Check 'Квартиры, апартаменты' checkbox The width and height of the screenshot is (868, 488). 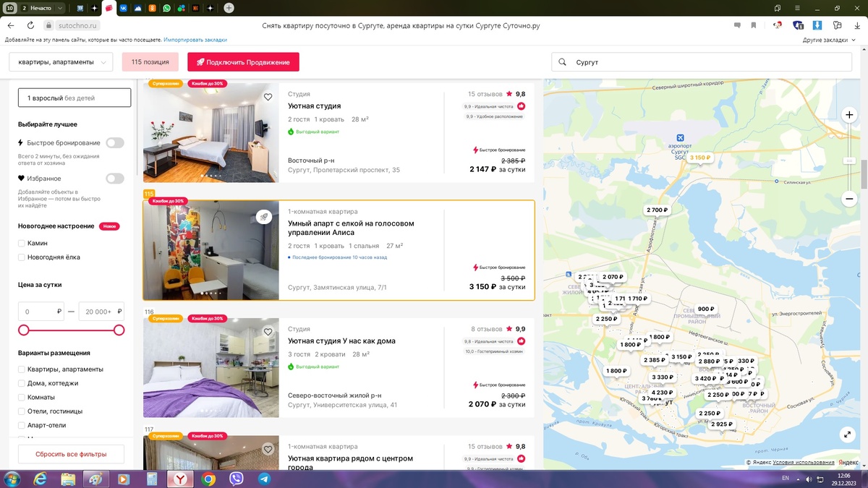coord(22,369)
